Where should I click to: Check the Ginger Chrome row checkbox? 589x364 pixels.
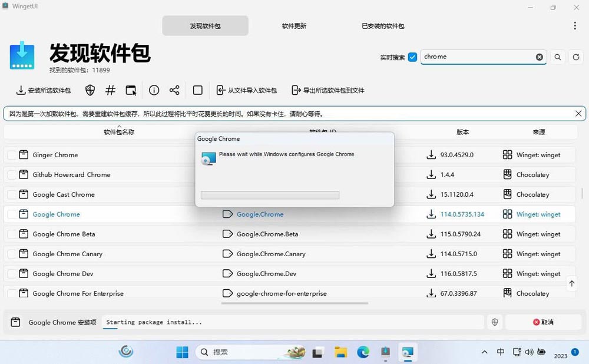tap(12, 155)
